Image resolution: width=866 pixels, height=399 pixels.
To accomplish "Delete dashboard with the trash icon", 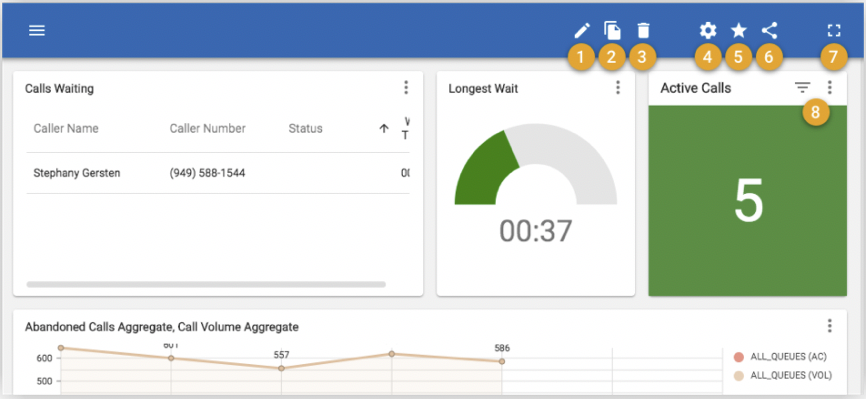I will pos(643,30).
